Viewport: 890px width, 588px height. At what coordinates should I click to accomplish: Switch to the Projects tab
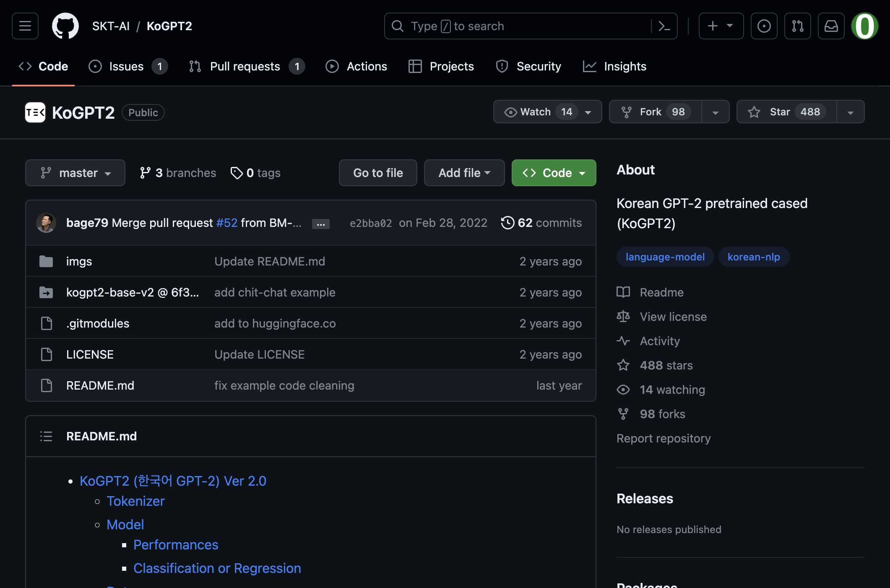(x=441, y=66)
